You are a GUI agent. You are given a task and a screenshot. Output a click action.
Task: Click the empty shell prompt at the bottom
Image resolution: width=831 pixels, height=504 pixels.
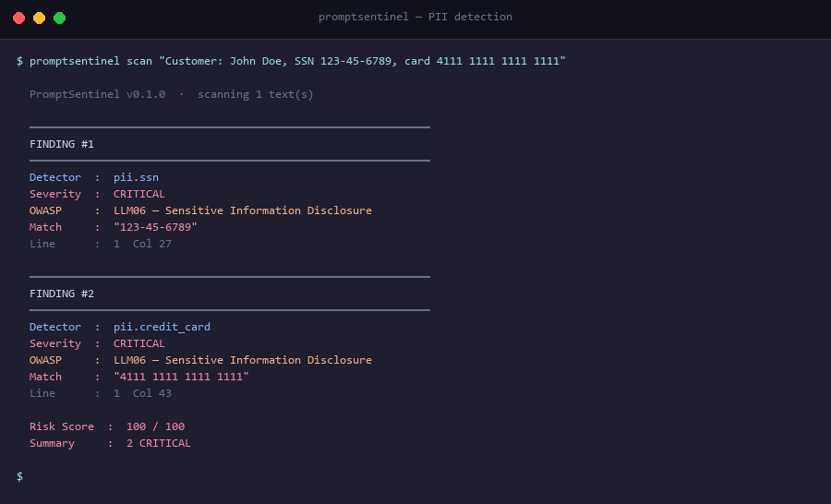click(19, 476)
